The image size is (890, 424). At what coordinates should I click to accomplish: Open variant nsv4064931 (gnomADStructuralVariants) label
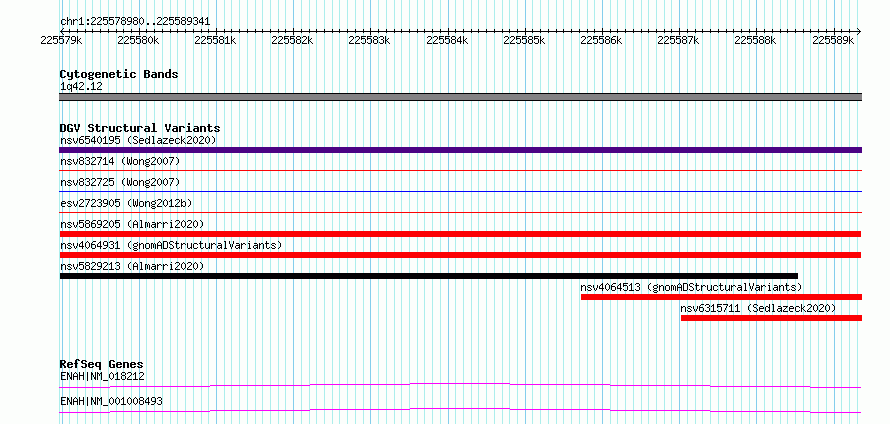(x=171, y=245)
